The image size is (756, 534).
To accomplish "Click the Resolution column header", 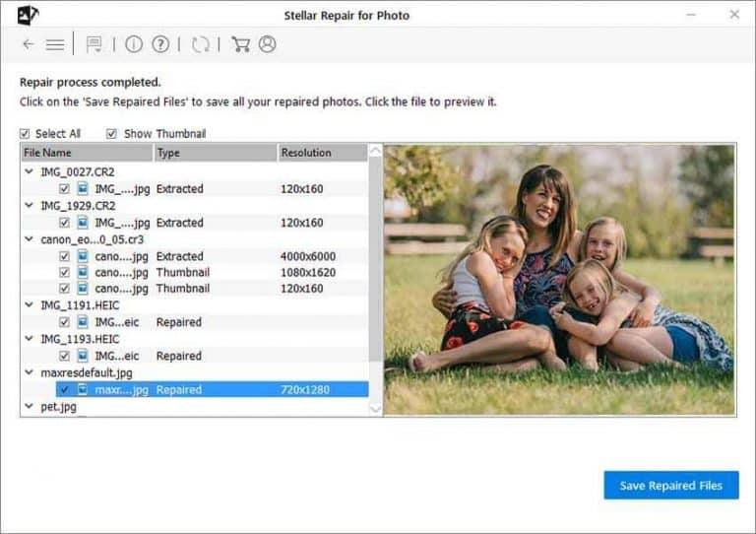I will pyautogui.click(x=323, y=153).
